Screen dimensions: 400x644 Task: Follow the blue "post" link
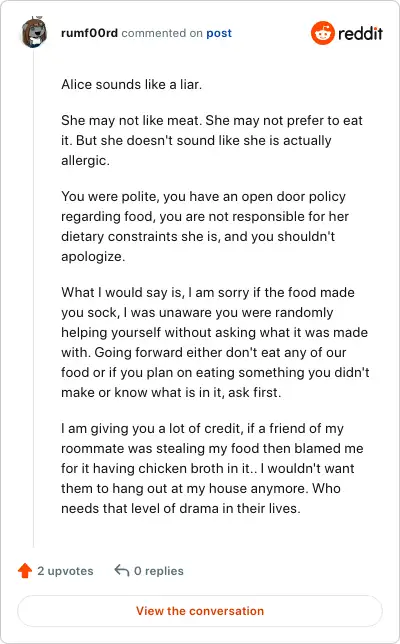219,33
